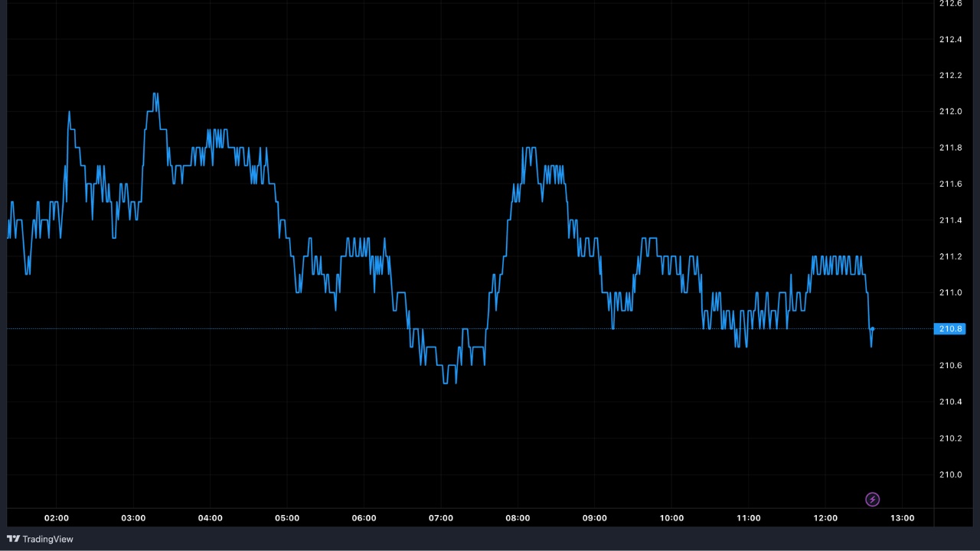980x551 pixels.
Task: Click the 210.4 price axis label
Action: click(950, 402)
